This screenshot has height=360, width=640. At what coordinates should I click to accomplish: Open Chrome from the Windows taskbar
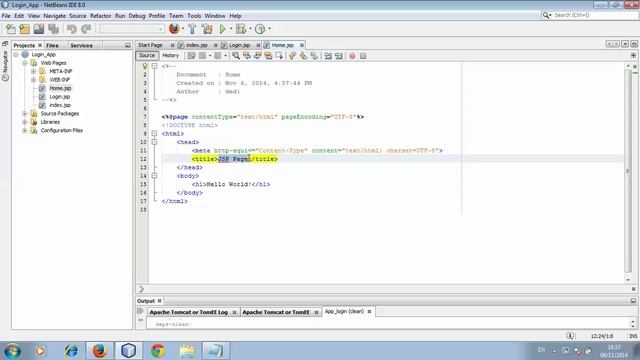[x=158, y=351]
